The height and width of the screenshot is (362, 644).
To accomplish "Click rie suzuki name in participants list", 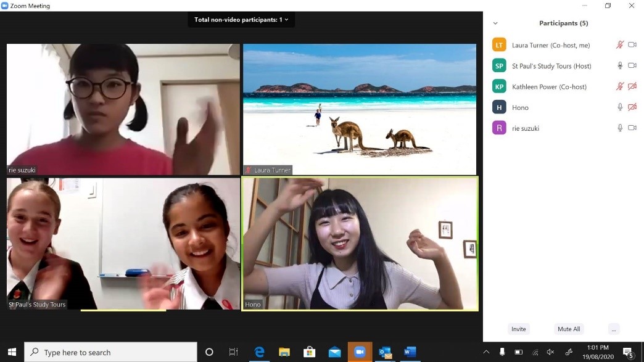I will click(x=526, y=128).
